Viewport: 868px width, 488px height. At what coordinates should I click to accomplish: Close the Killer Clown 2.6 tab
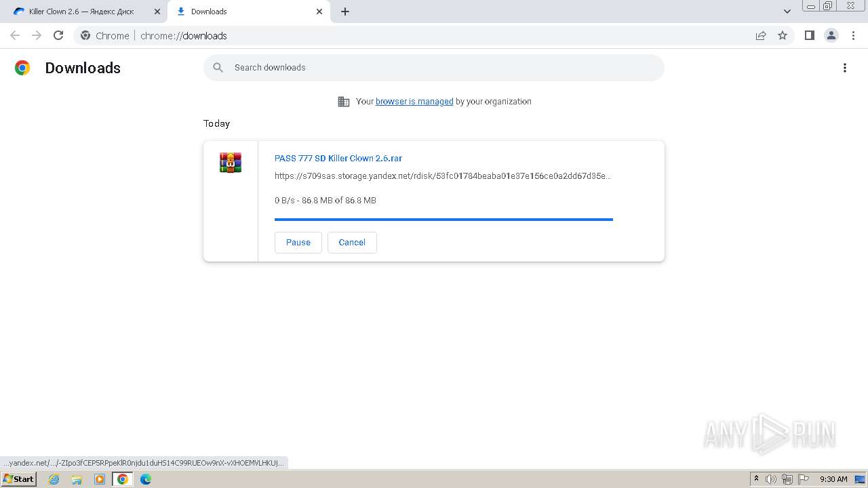point(157,12)
